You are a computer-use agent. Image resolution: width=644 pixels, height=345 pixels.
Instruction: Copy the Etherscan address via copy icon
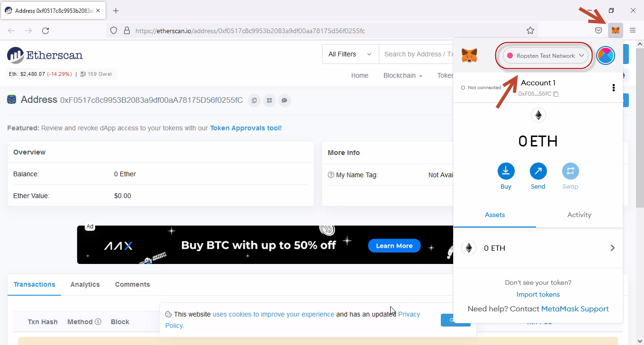point(254,100)
